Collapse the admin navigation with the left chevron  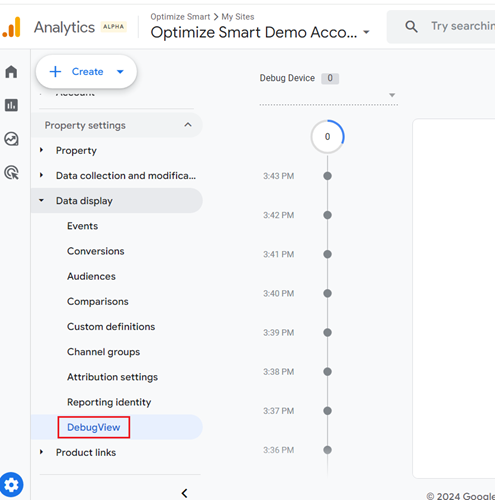tap(184, 493)
